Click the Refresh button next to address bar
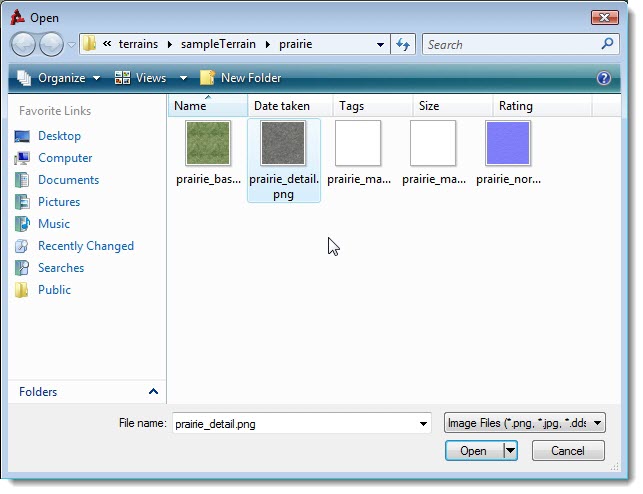This screenshot has height=494, width=643. 403,44
